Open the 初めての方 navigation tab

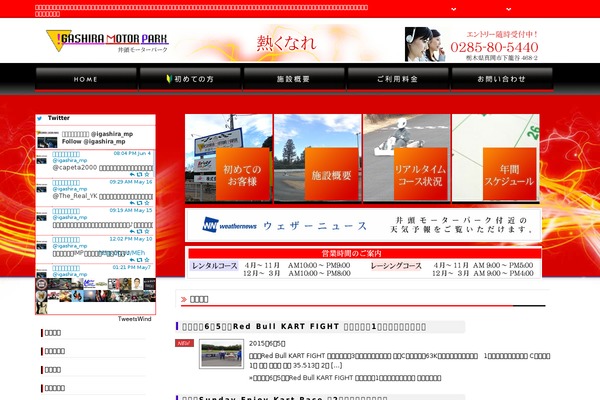tap(190, 79)
